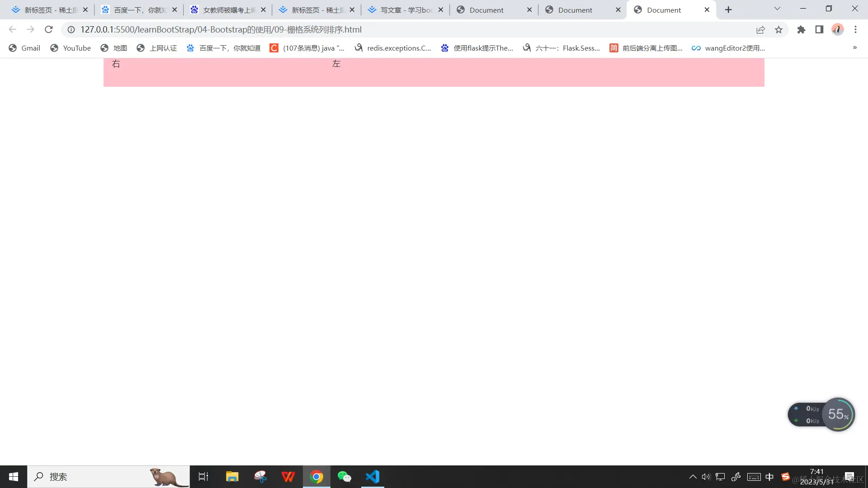The height and width of the screenshot is (488, 868).
Task: Click the address bar URL
Action: tap(221, 29)
